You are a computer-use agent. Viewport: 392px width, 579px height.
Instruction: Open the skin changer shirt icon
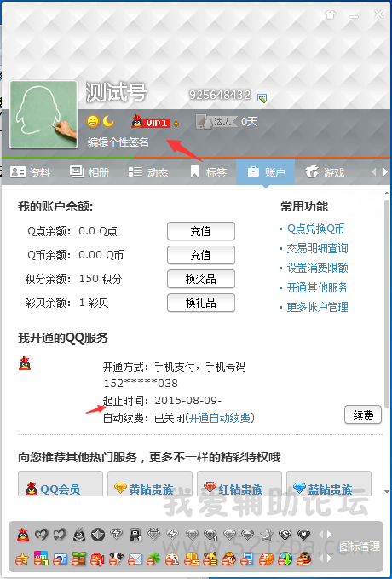[331, 14]
